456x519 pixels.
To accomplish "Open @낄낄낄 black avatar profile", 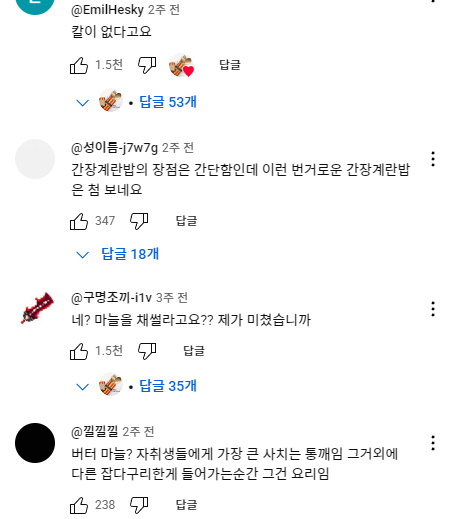I will point(35,443).
